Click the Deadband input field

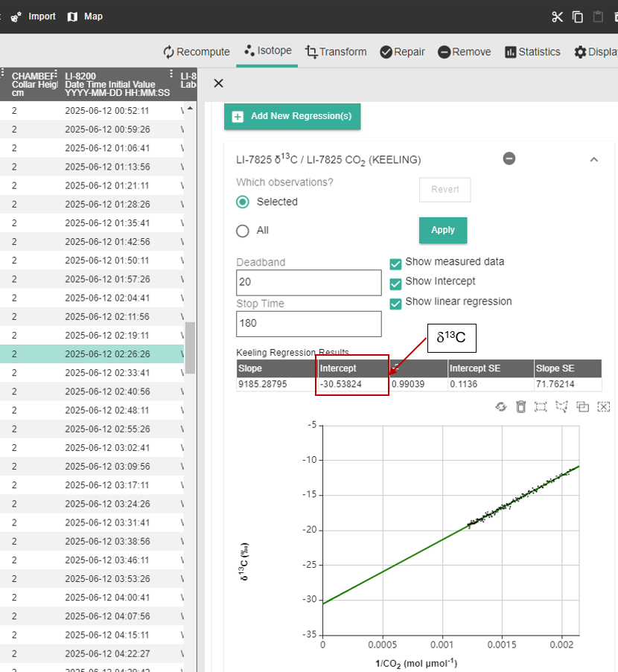tap(309, 283)
